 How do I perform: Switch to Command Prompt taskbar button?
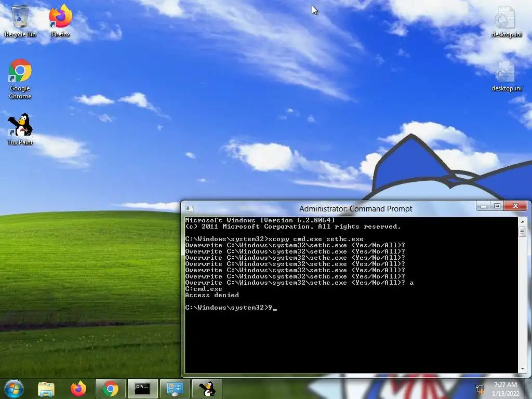(x=142, y=389)
